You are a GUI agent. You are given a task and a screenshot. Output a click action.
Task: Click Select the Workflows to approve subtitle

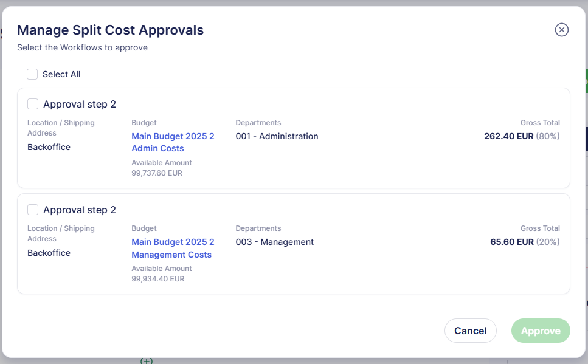82,47
